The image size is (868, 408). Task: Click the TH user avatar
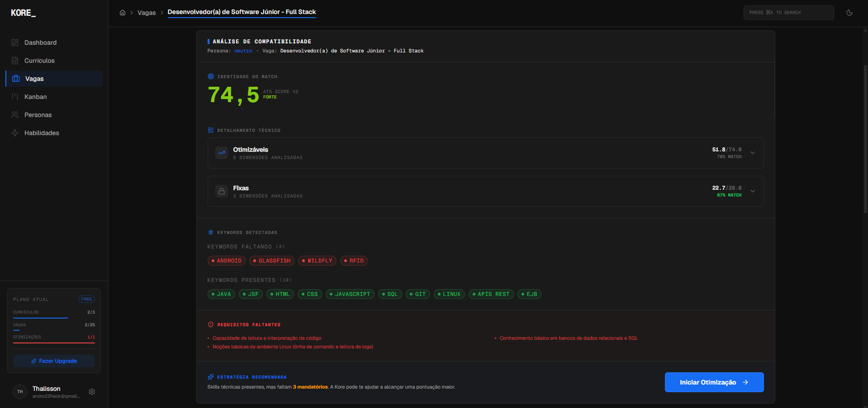[20, 392]
